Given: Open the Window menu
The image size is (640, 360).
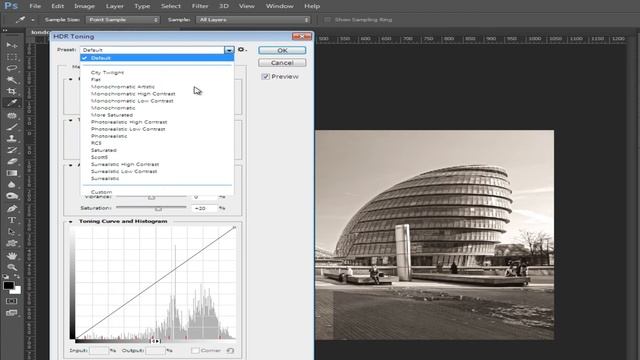Looking at the screenshot, I should [x=280, y=6].
